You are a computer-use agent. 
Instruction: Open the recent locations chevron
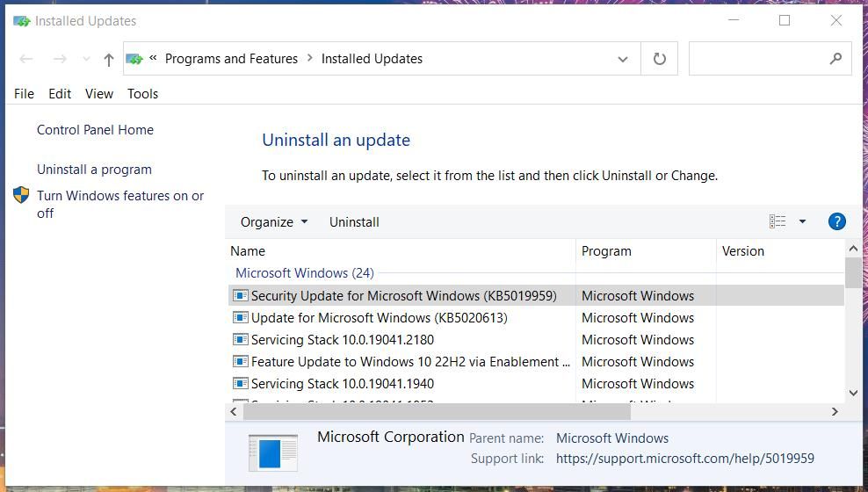point(86,59)
